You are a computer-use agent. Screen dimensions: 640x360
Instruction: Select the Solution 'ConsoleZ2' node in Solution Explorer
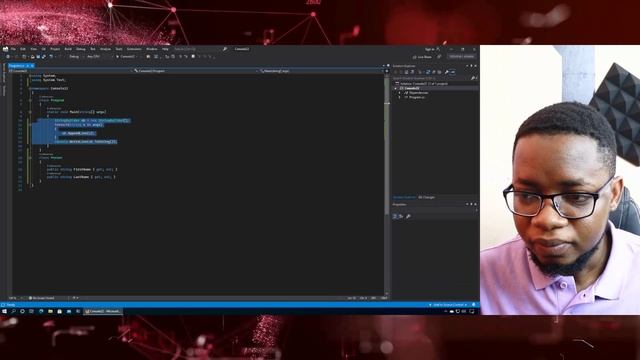(422, 84)
